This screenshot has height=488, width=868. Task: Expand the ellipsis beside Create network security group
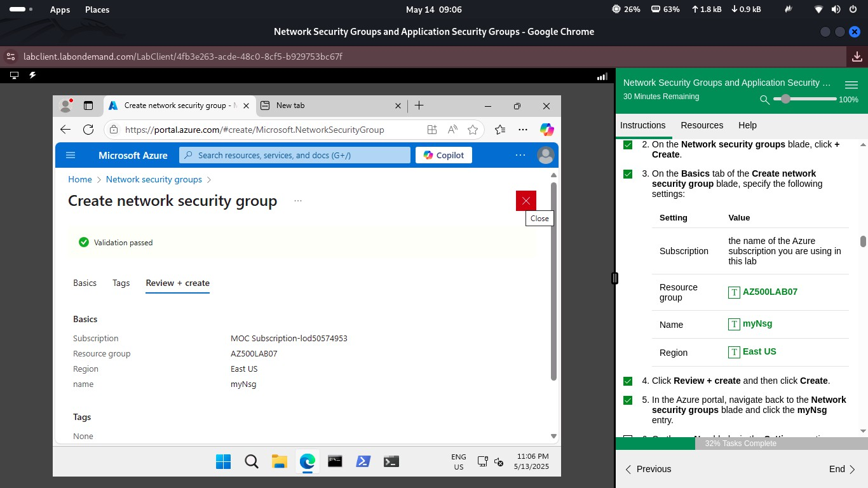point(298,201)
